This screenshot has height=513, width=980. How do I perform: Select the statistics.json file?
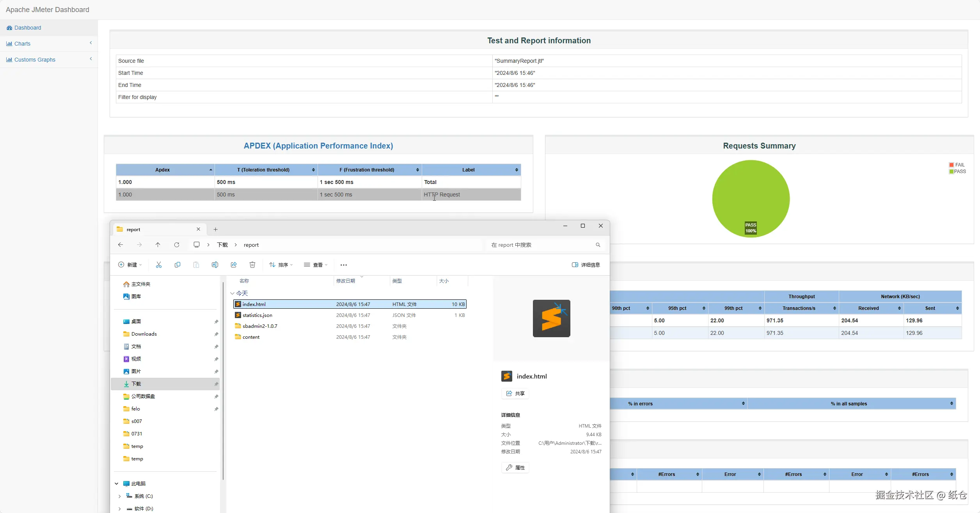(x=257, y=315)
